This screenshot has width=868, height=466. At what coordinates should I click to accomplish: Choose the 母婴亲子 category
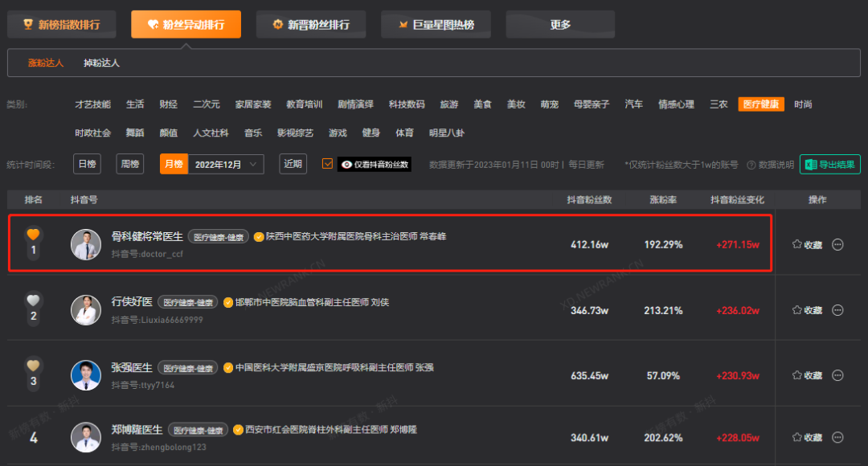click(592, 104)
